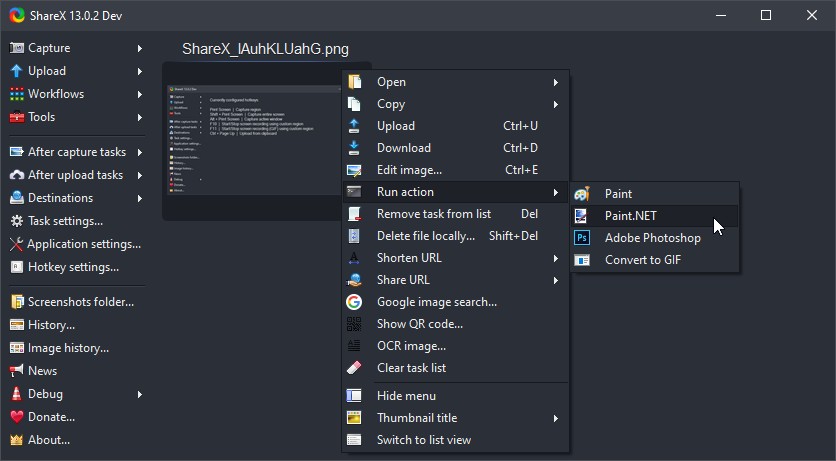
Task: Click the Hotkey settings key icon
Action: click(17, 267)
